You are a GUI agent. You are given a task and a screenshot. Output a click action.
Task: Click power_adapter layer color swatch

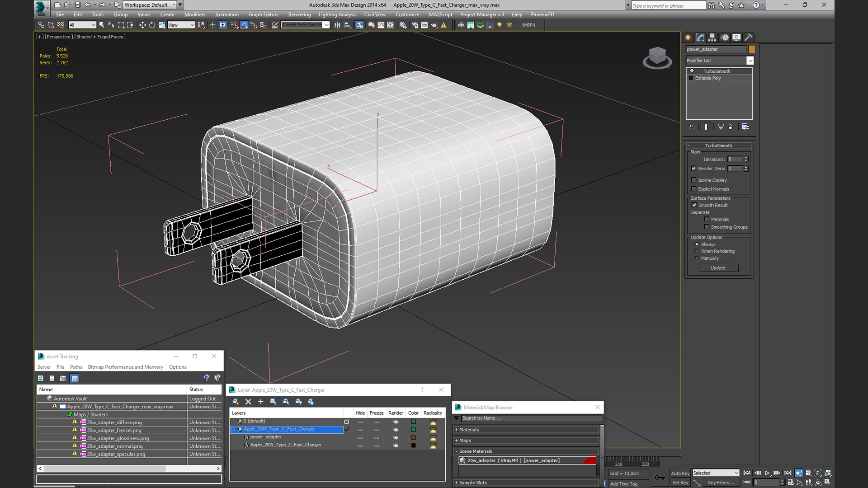(x=413, y=437)
